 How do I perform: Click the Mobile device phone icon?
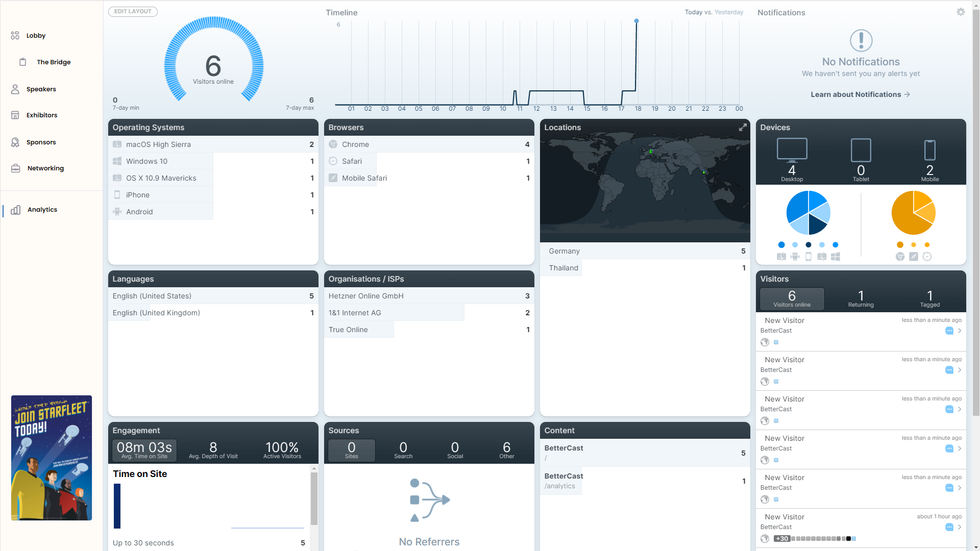point(929,150)
